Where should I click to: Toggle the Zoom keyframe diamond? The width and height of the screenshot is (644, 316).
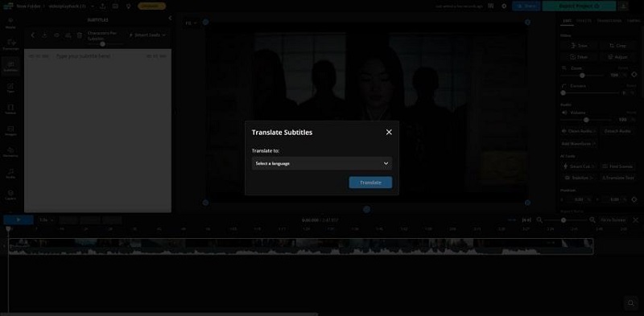[634, 75]
